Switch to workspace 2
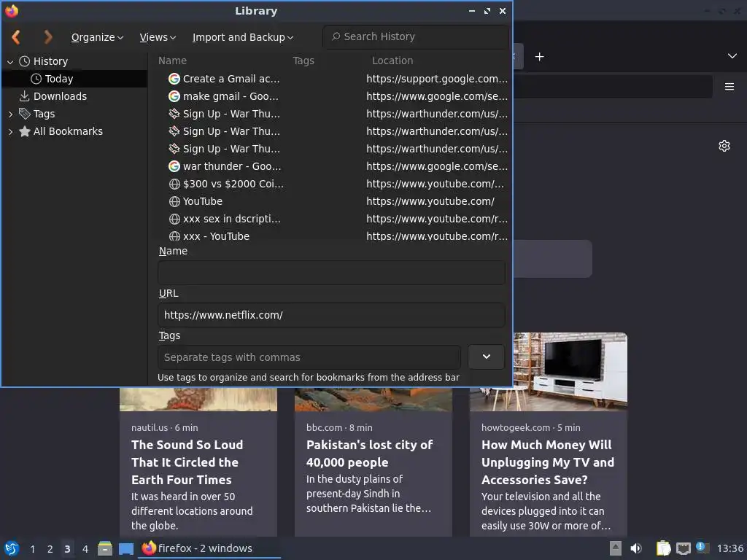 pyautogui.click(x=50, y=549)
